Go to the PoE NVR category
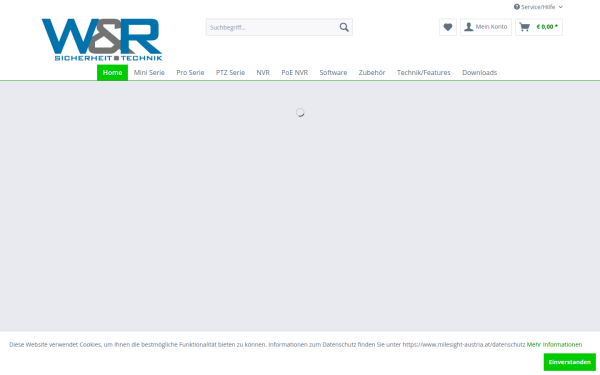The width and height of the screenshot is (600, 375). point(295,73)
